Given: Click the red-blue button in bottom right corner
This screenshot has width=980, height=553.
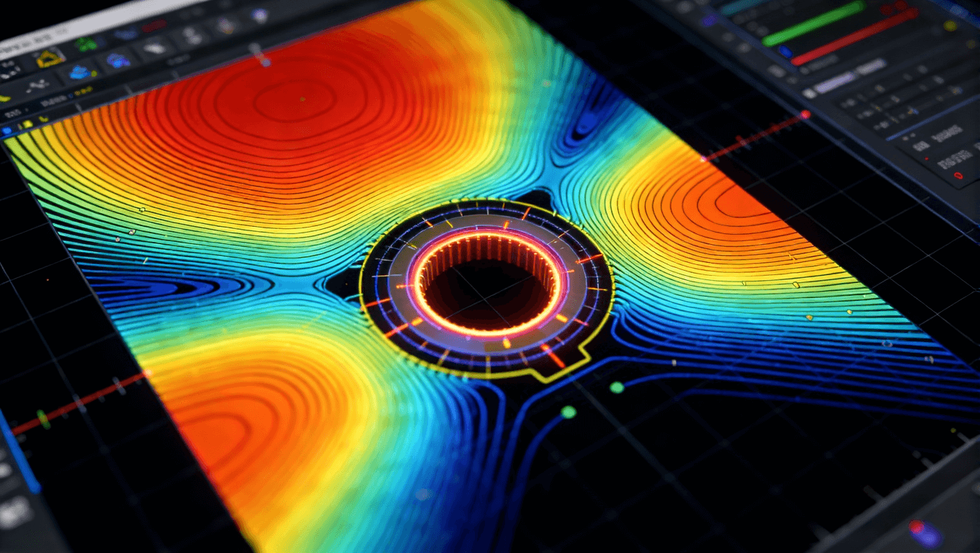Looking at the screenshot, I should point(923,532).
